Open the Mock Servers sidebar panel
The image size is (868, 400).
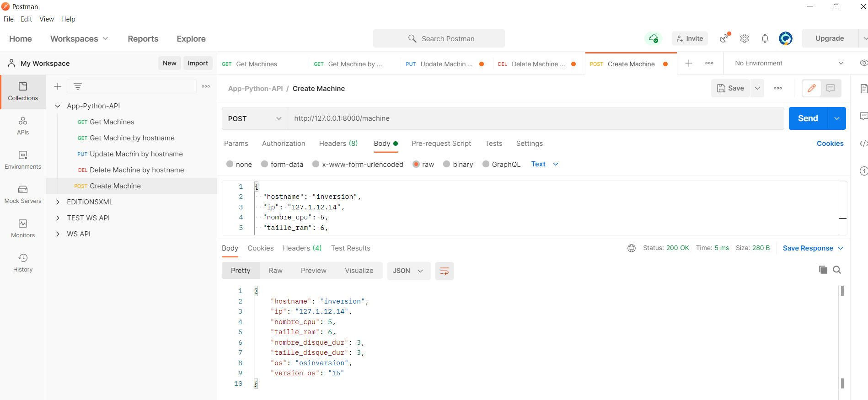(x=23, y=195)
